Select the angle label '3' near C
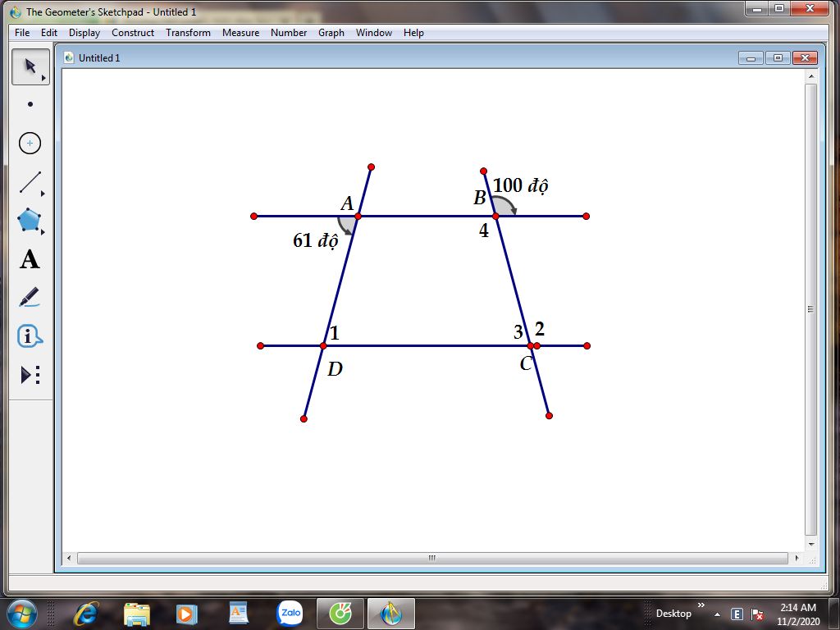The width and height of the screenshot is (840, 630). click(518, 332)
